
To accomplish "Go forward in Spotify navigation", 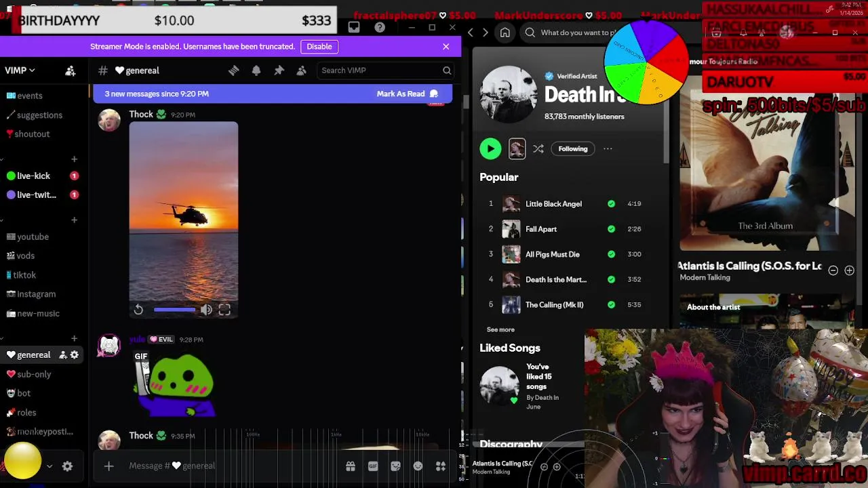I will click(x=485, y=33).
